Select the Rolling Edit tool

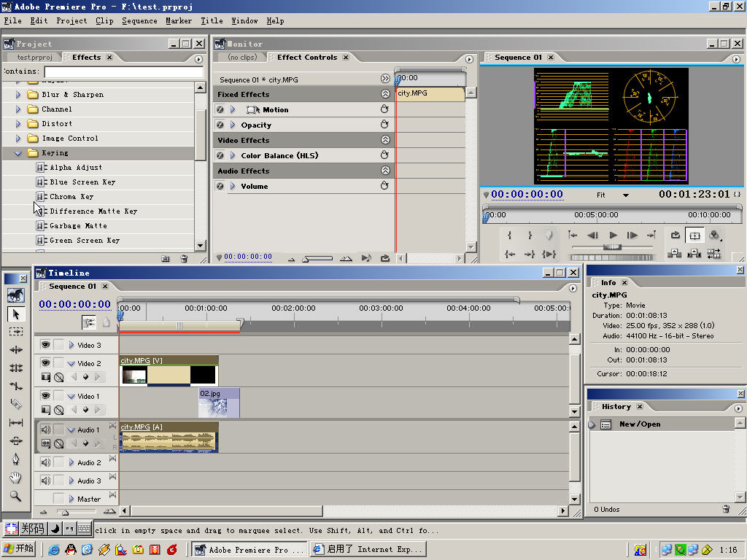pyautogui.click(x=16, y=367)
